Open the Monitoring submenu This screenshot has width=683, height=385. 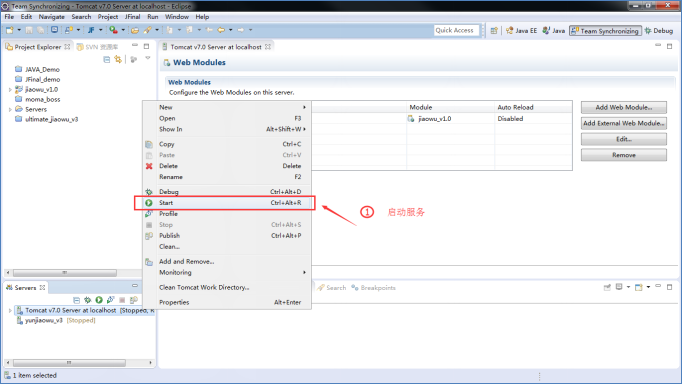click(x=227, y=273)
